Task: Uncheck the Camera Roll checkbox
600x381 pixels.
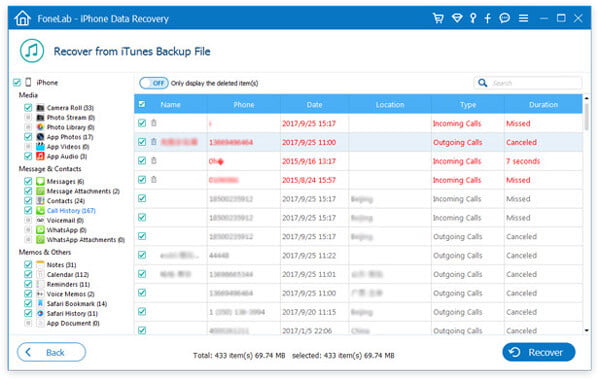Action: (28, 107)
